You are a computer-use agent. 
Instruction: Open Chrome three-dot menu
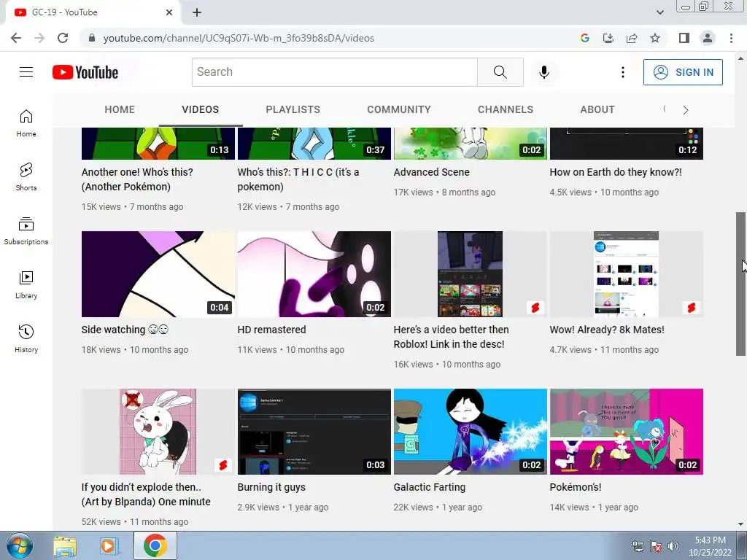point(731,38)
